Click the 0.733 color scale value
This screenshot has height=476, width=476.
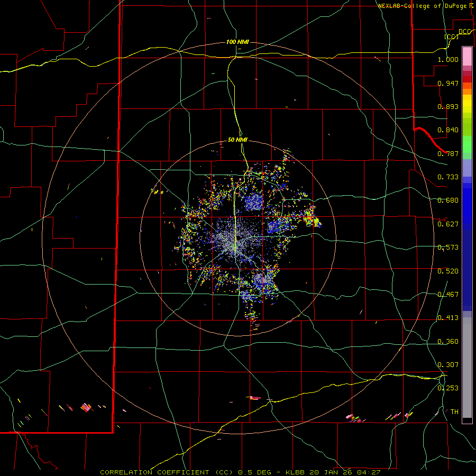(x=448, y=177)
